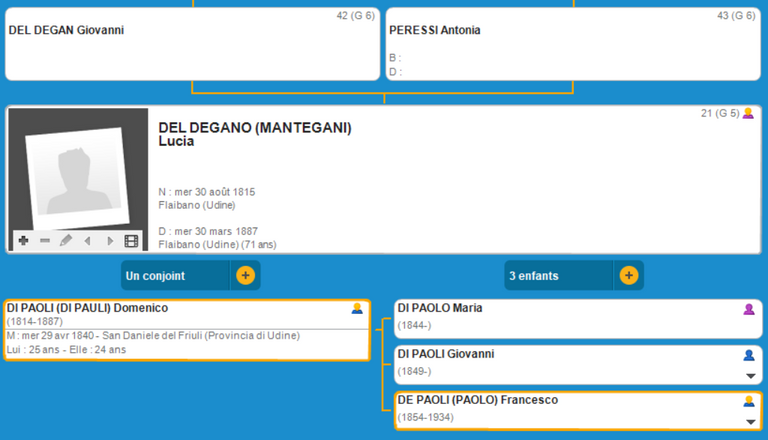Go to previous photo with left arrow
Image resolution: width=768 pixels, height=440 pixels.
[x=88, y=241]
